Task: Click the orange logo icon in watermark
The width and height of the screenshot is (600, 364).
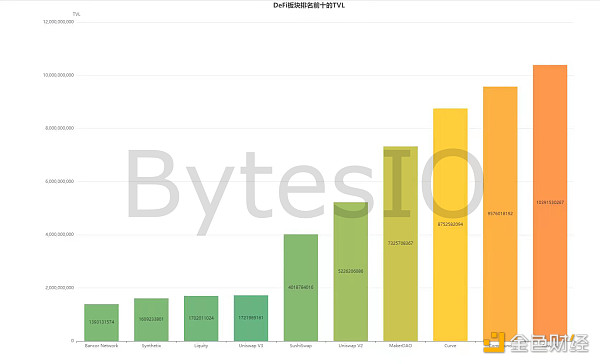Action: [494, 342]
